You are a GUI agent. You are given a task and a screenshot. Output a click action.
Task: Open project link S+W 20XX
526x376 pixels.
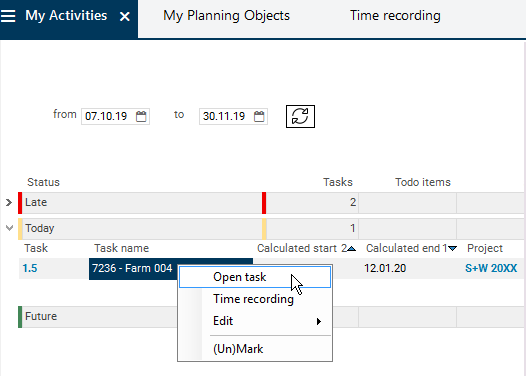[491, 268]
